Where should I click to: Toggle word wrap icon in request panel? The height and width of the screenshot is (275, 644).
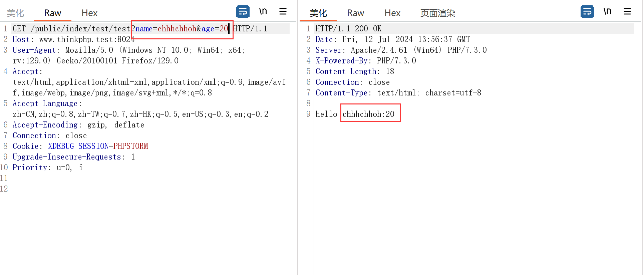tap(243, 12)
